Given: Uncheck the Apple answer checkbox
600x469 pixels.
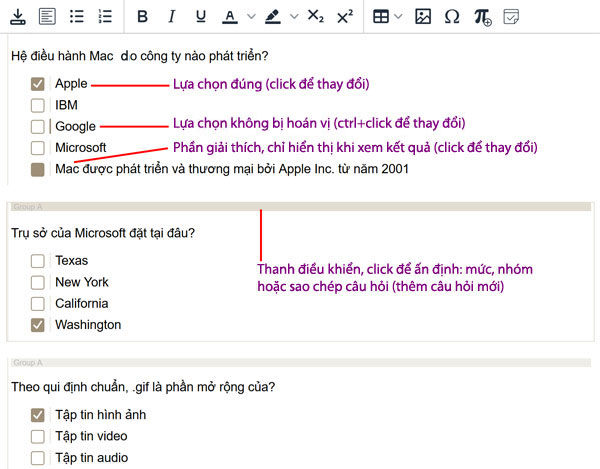Looking at the screenshot, I should [38, 84].
